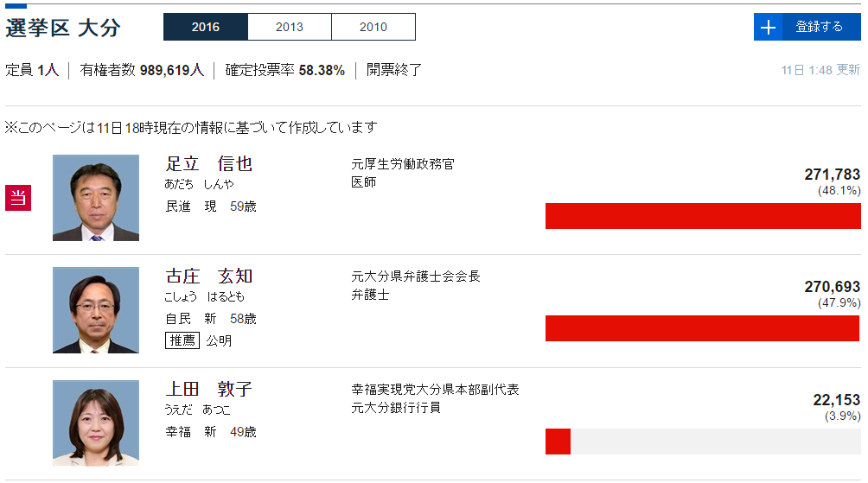
Task: Click 医師 occupation text
Action: tap(364, 182)
